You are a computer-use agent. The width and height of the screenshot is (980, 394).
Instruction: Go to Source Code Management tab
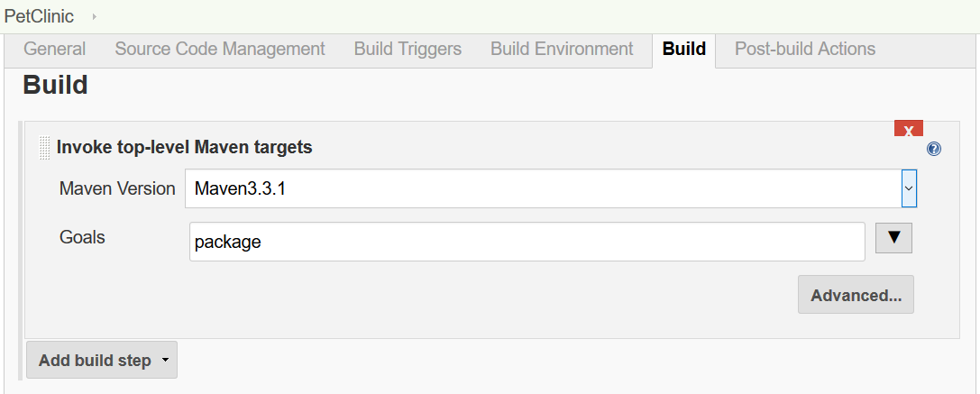[x=220, y=49]
